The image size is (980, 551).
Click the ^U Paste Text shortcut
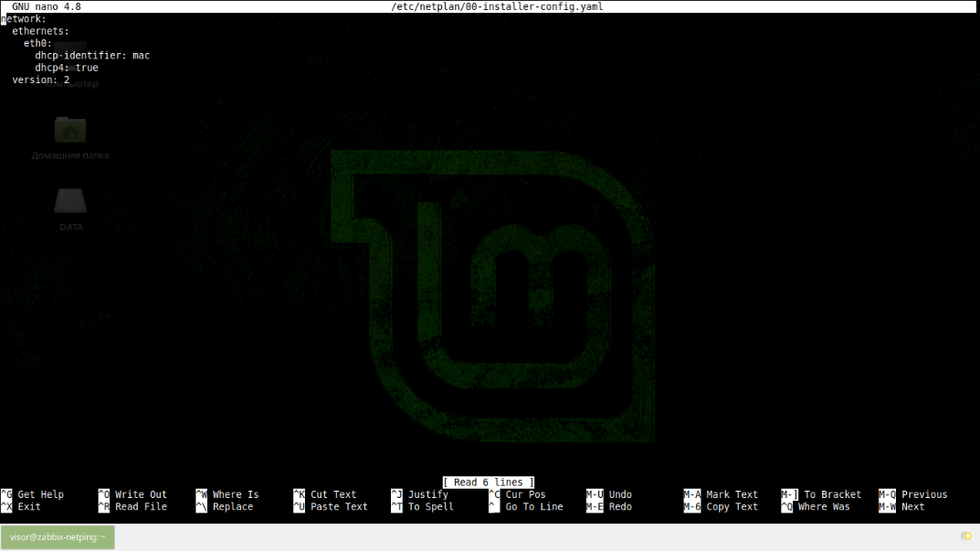pos(330,506)
